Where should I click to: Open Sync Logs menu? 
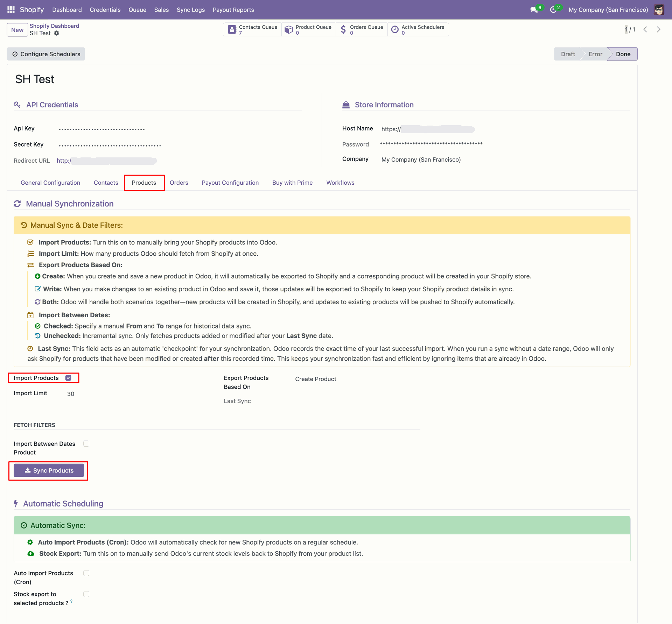point(191,10)
